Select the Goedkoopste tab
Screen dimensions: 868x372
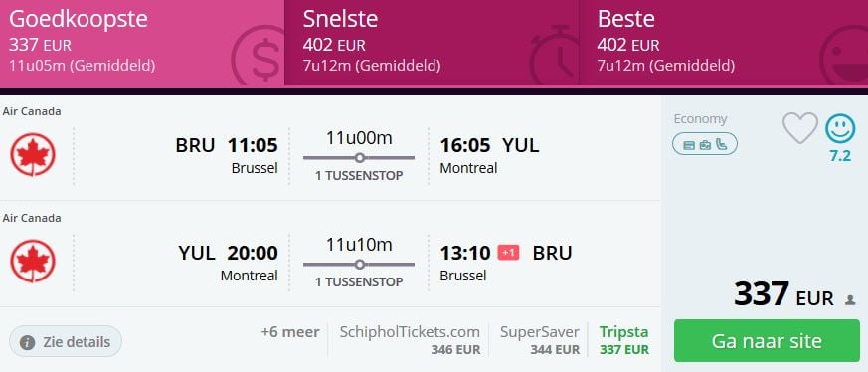142,43
